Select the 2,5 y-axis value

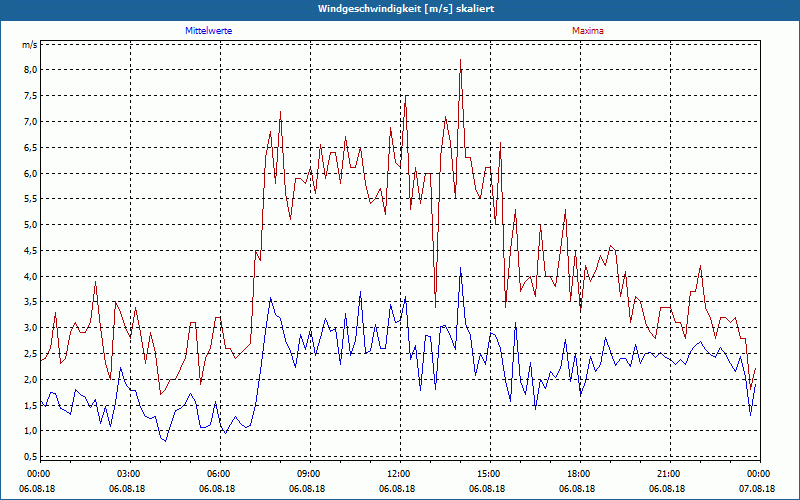pyautogui.click(x=32, y=354)
